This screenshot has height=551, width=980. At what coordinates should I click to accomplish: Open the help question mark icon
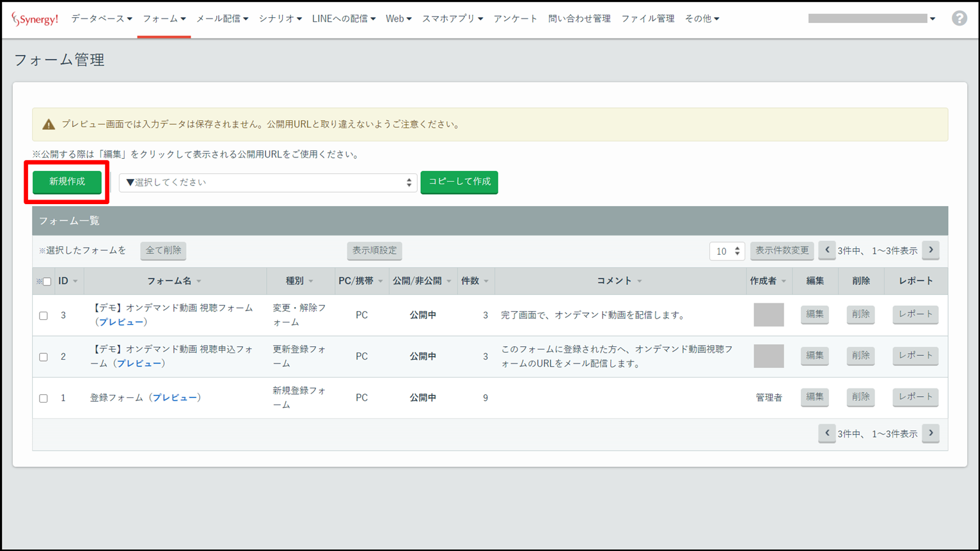[959, 19]
